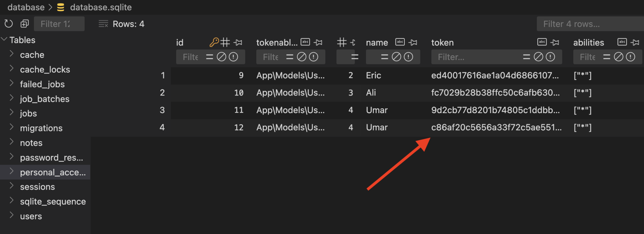Click the clear filters icon left of Rows

tap(103, 24)
